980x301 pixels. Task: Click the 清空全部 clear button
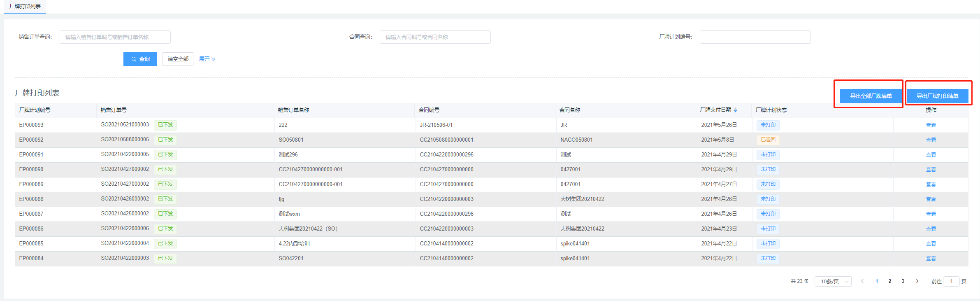178,59
